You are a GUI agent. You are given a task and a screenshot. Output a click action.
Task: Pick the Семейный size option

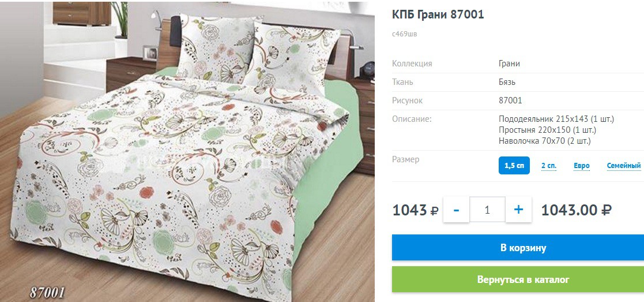click(x=623, y=166)
